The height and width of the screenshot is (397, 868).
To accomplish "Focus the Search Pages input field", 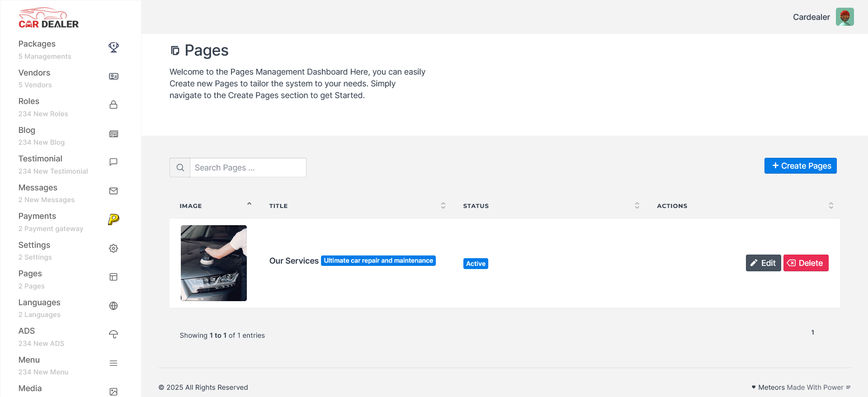I will point(248,168).
